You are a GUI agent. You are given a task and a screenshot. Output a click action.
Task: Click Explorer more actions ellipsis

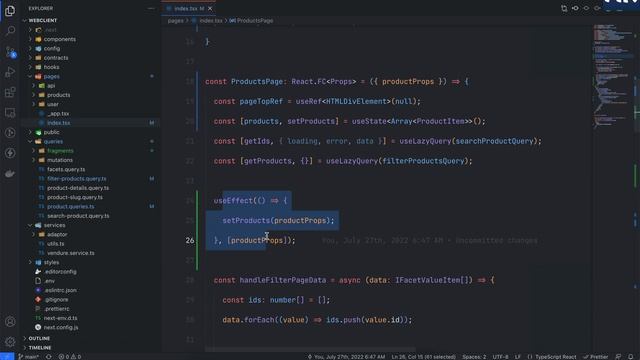click(x=151, y=8)
